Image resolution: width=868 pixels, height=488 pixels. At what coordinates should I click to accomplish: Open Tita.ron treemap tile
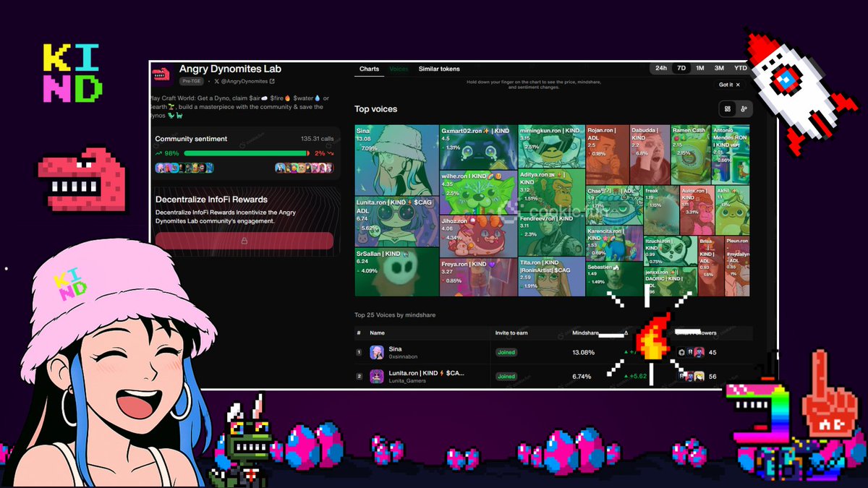pyautogui.click(x=551, y=276)
